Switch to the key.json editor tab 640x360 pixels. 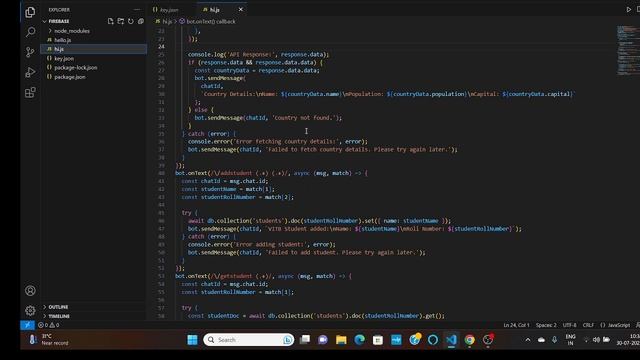point(169,9)
